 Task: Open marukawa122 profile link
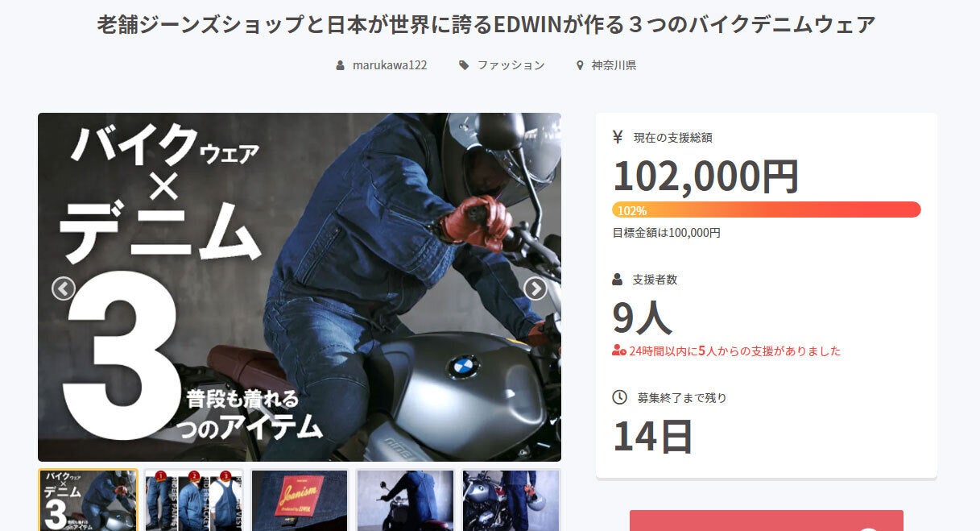click(x=390, y=65)
